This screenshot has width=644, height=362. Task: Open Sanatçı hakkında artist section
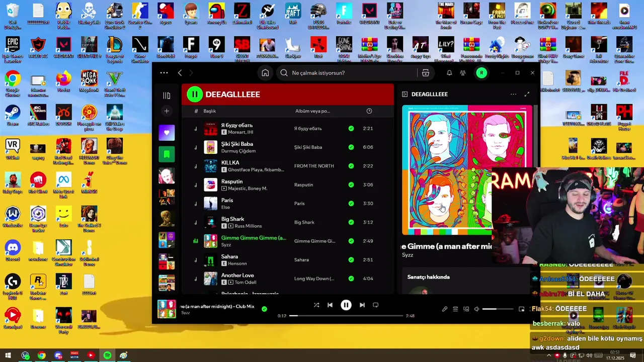click(429, 277)
